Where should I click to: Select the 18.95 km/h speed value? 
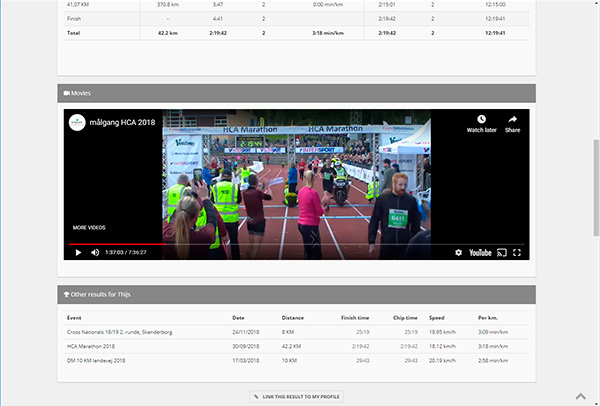pos(442,332)
